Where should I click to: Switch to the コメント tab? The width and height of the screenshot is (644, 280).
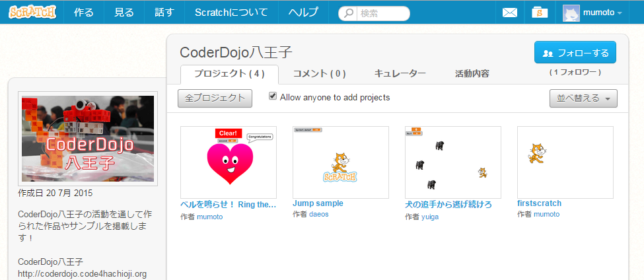(x=319, y=74)
